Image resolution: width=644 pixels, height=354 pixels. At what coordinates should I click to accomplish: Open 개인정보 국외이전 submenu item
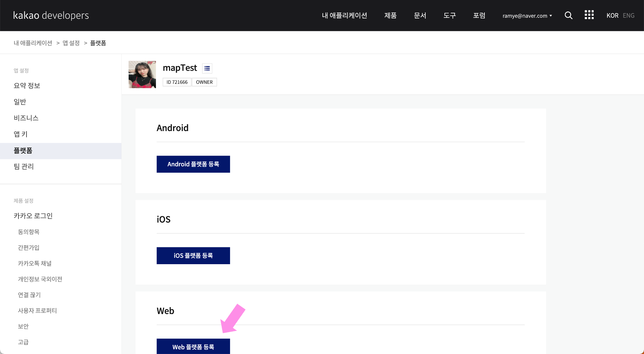click(40, 279)
